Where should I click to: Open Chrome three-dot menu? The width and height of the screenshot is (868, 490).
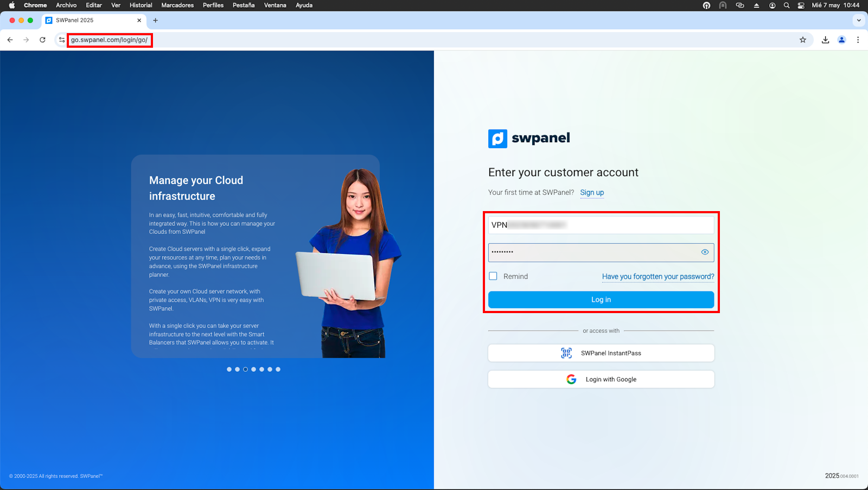[858, 40]
